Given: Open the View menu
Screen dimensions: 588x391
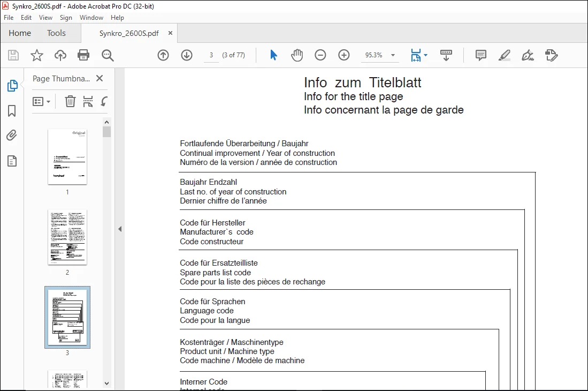Looking at the screenshot, I should [x=46, y=18].
